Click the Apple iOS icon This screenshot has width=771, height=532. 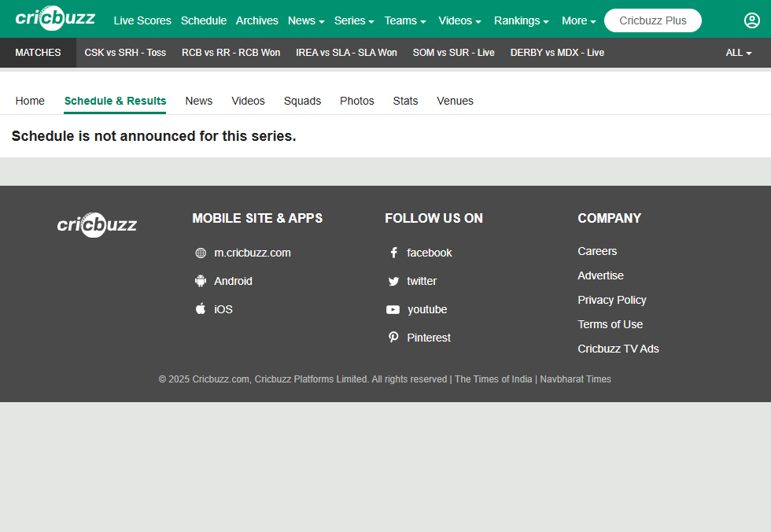201,308
